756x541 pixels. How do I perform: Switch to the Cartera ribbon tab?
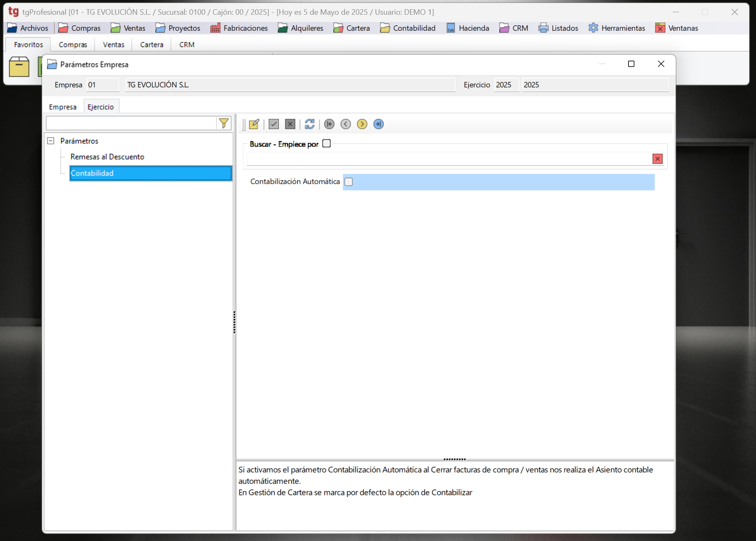[x=151, y=45]
